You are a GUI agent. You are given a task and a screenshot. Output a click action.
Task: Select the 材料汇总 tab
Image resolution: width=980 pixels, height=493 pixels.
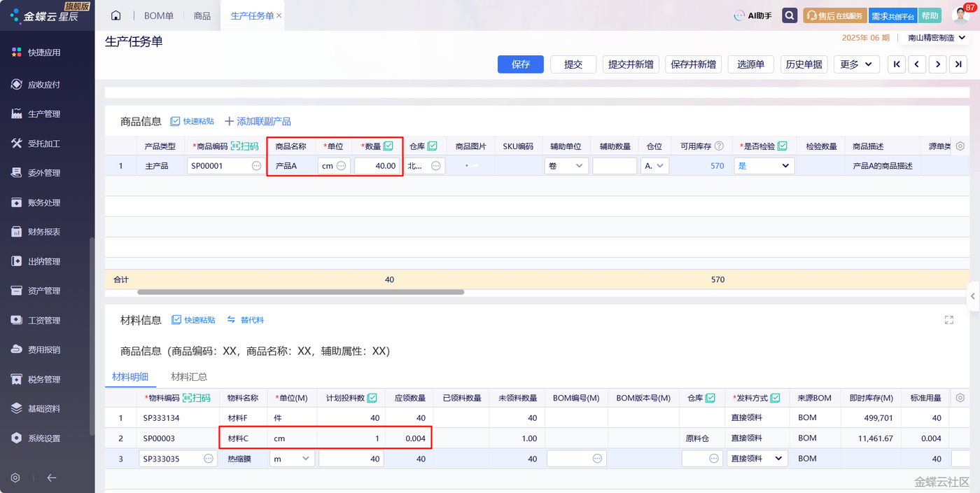coord(189,377)
